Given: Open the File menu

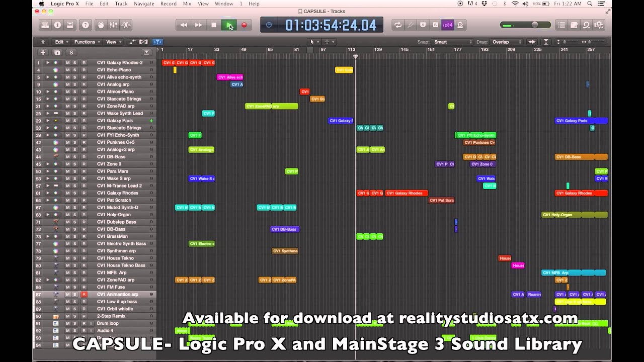Looking at the screenshot, I should pyautogui.click(x=89, y=4).
